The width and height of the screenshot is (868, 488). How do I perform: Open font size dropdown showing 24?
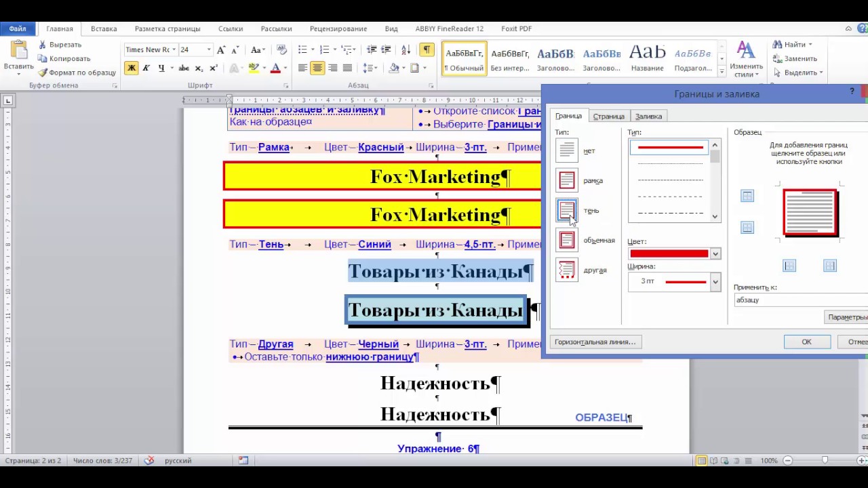coord(208,49)
